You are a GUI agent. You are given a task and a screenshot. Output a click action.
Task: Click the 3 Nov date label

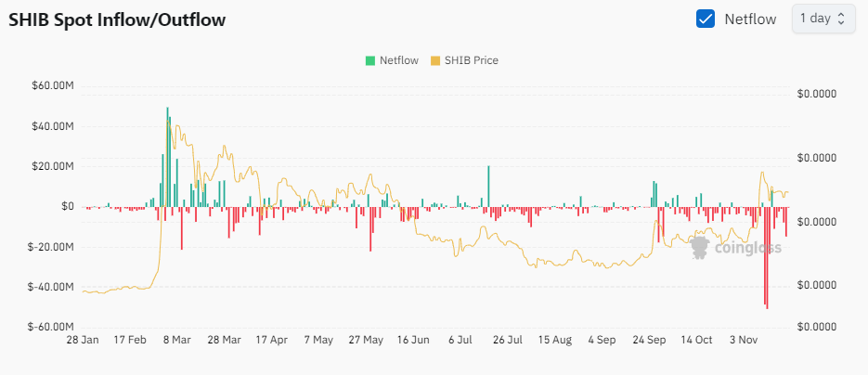pyautogui.click(x=744, y=340)
